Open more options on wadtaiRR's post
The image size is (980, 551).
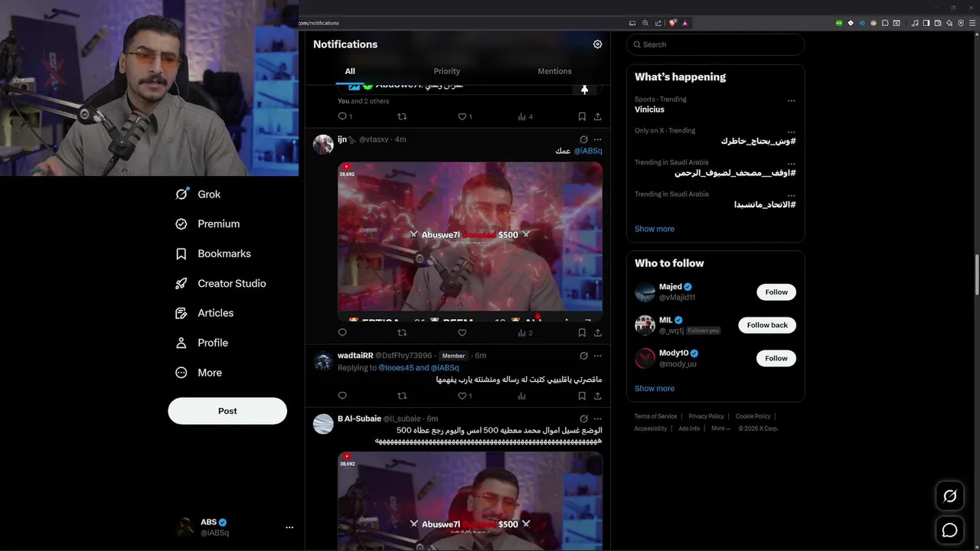tap(598, 356)
